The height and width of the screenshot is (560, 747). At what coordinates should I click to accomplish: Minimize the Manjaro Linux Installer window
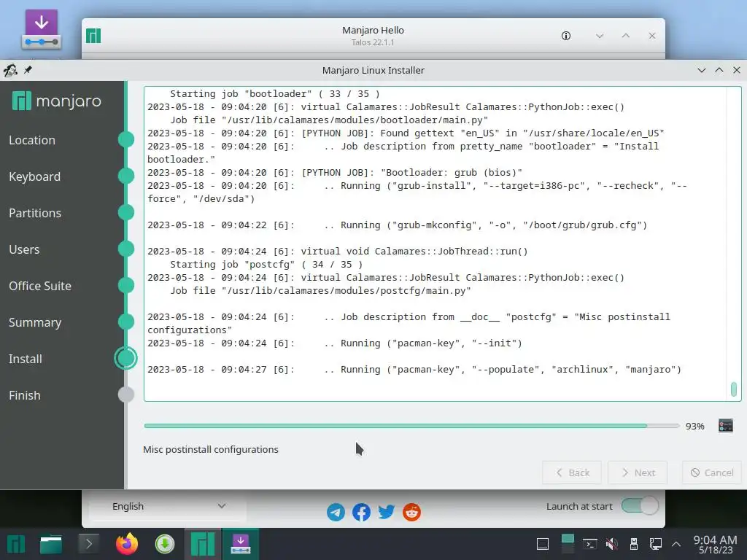coord(701,70)
